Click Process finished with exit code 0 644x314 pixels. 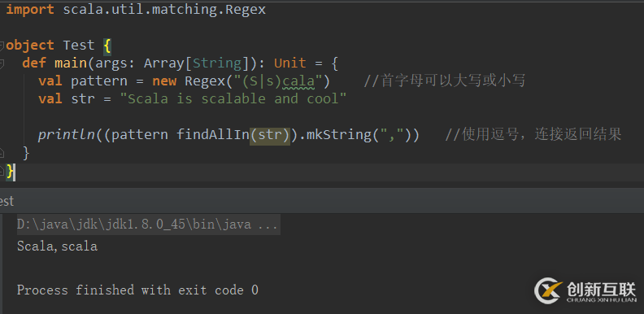click(137, 290)
